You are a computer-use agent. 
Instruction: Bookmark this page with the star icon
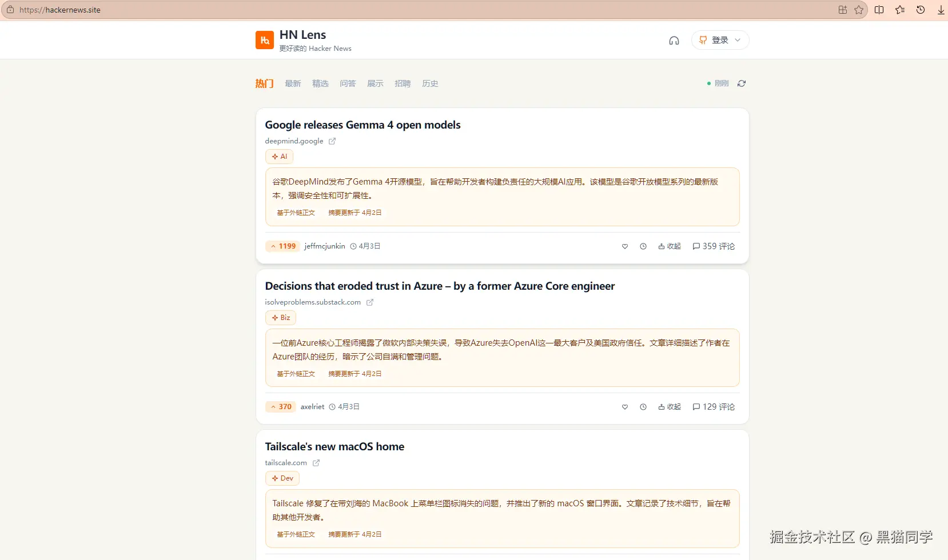coord(859,10)
